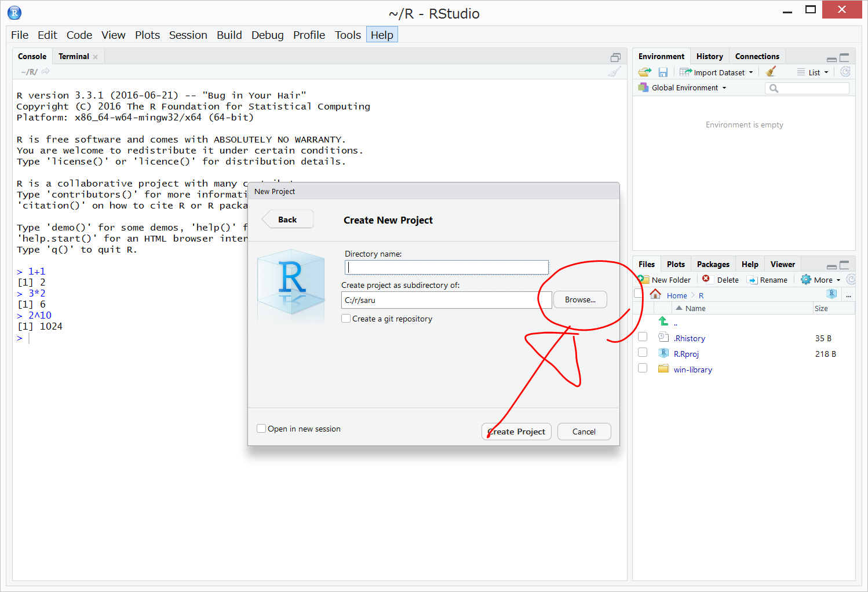Click the Directory name input field
Screen dimensions: 868x592
tap(446, 267)
